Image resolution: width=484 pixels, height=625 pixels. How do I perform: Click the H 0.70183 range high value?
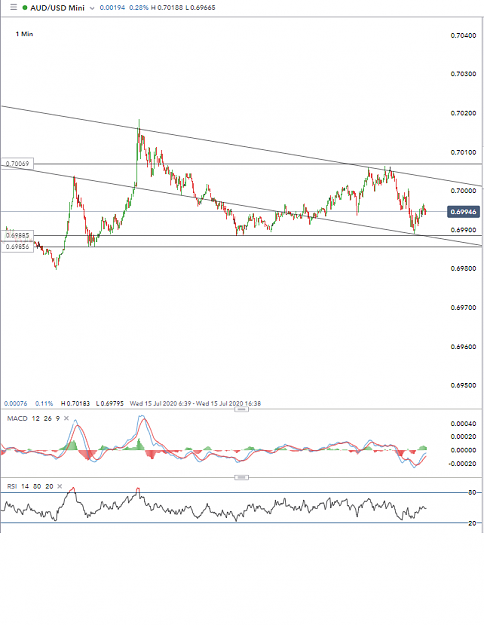pos(76,403)
